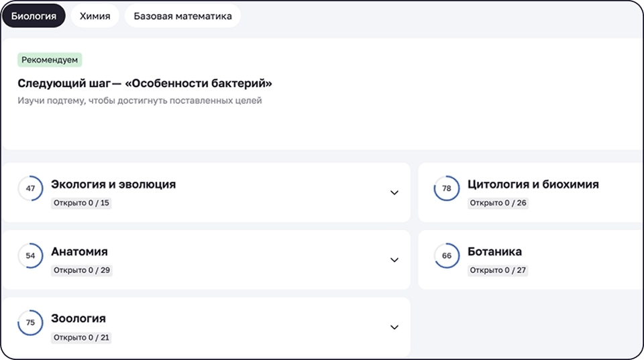
Task: Open the «Особенности бактерий» next step heading
Action: [x=145, y=84]
